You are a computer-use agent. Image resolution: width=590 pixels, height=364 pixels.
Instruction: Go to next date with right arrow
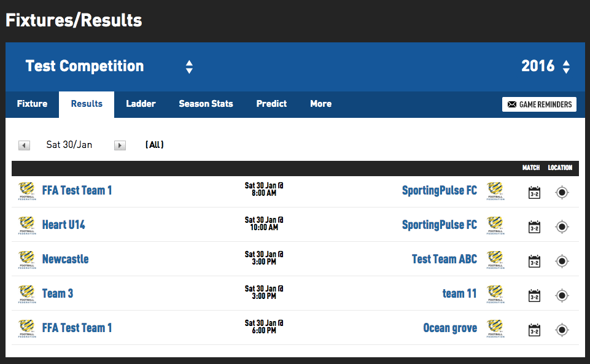pos(120,145)
